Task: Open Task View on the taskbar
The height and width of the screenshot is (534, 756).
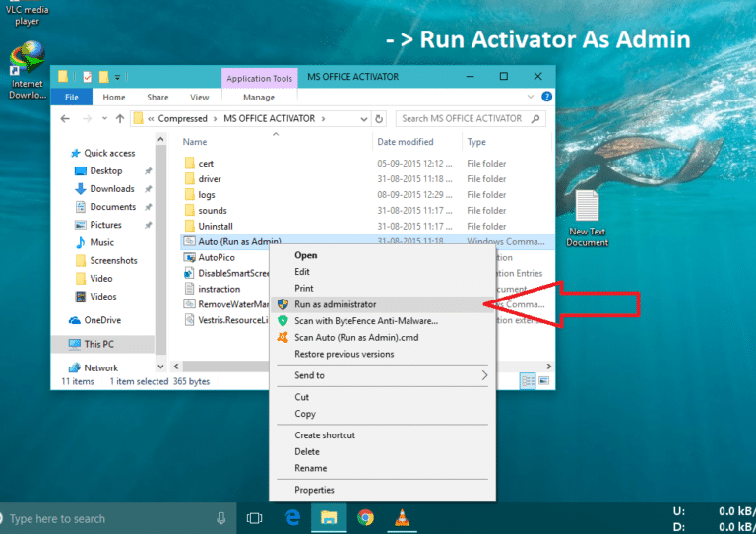Action: (254, 518)
